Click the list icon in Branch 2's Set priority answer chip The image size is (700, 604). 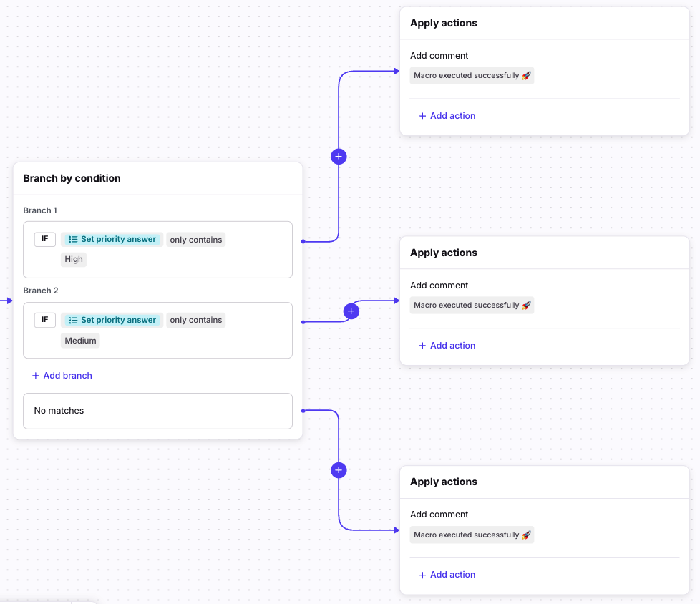pos(73,321)
